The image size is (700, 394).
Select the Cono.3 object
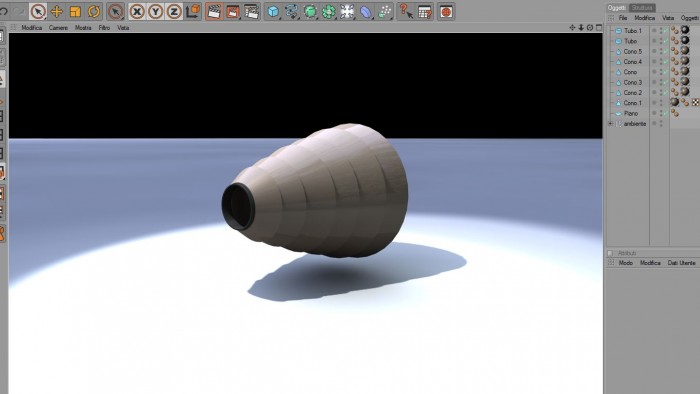pos(633,83)
